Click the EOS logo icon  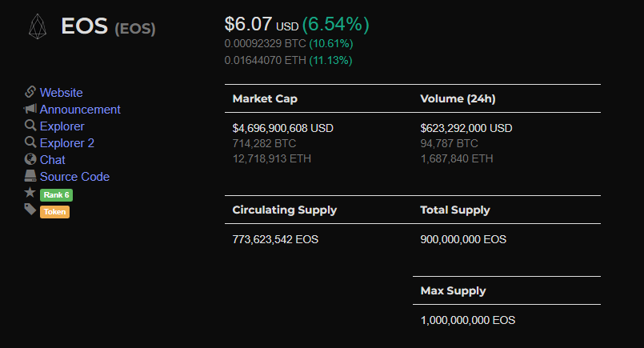click(38, 26)
